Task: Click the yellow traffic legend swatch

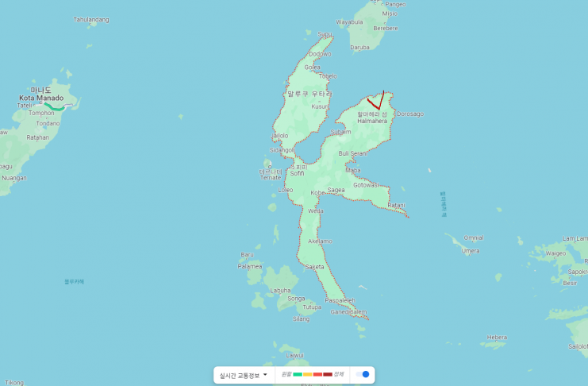Action: [x=308, y=374]
